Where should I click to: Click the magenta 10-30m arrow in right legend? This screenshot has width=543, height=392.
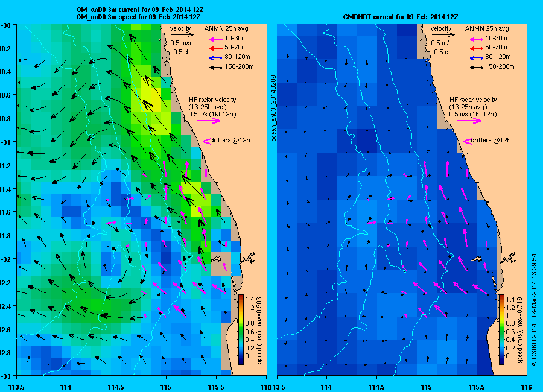(477, 39)
